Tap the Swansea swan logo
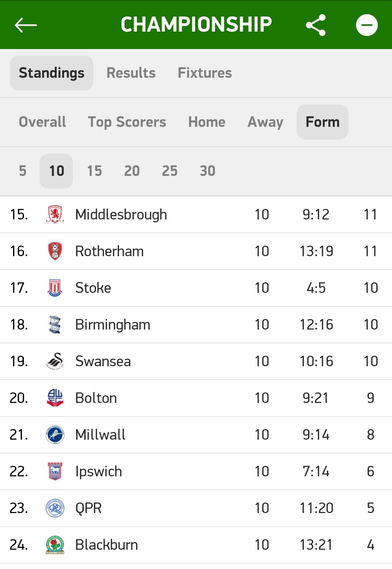The width and height of the screenshot is (392, 569). pos(55,361)
